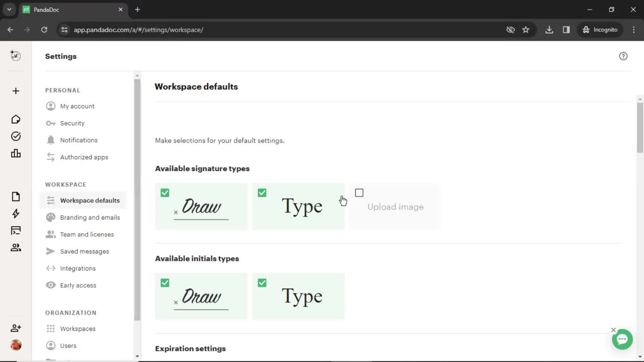
Task: Click the tracking protection eye icon
Action: [x=511, y=30]
